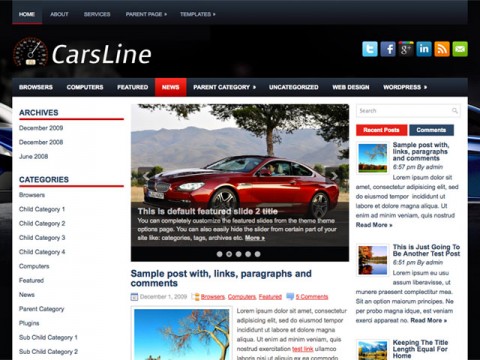The height and width of the screenshot is (360, 480).
Task: Go to next slide with right arrow
Action: pos(334,176)
